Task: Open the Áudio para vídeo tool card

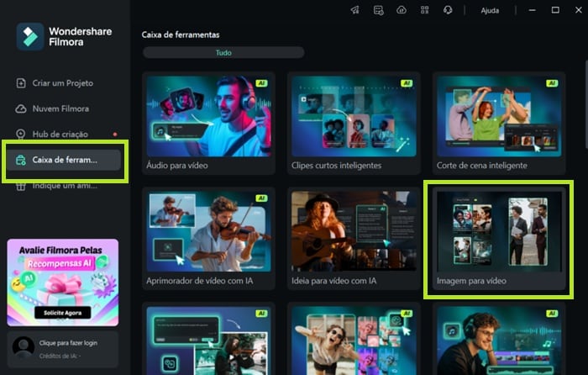Action: click(208, 123)
